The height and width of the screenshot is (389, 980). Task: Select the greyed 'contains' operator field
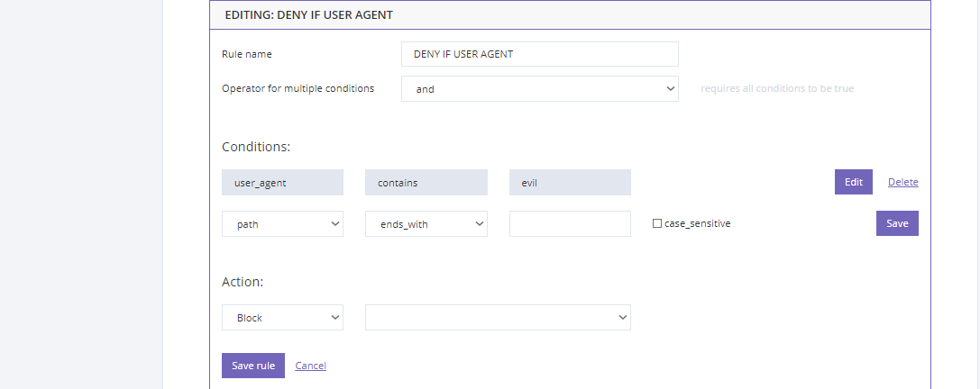point(426,182)
